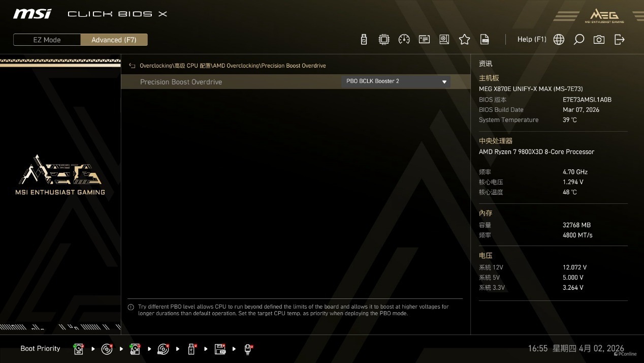Select the USB optical disc boot priority device
This screenshot has width=644, height=363.
click(163, 349)
